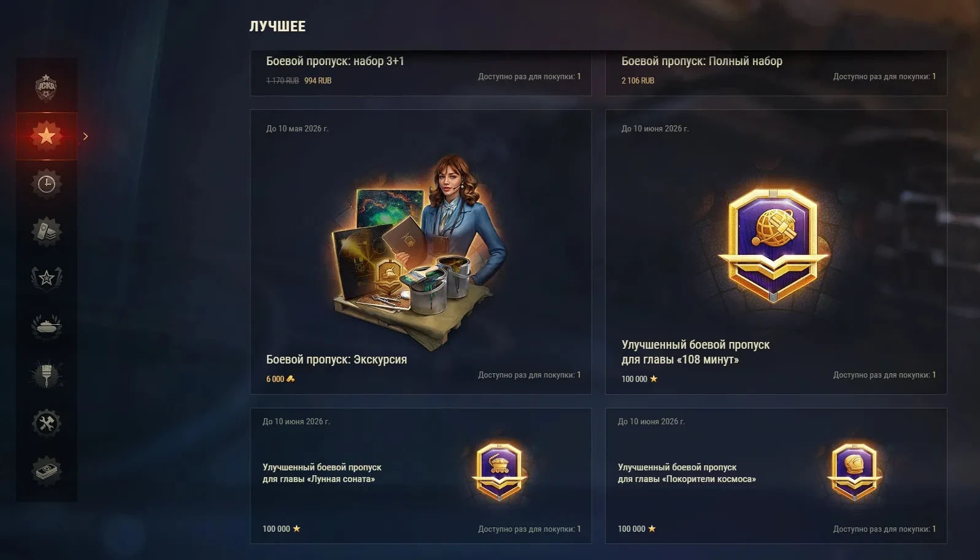Image resolution: width=980 pixels, height=560 pixels.
Task: Open the «Лунная соната» improved pass card
Action: coord(421,476)
